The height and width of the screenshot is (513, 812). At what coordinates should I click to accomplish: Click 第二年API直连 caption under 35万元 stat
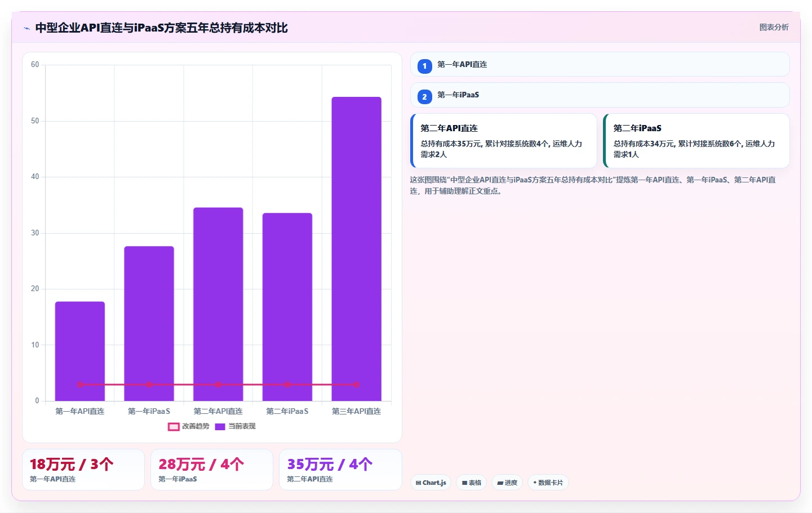point(310,479)
